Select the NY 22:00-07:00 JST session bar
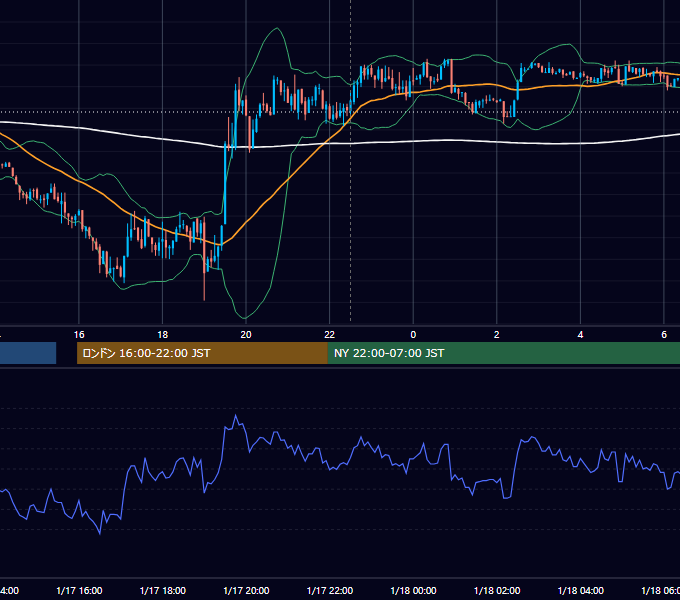This screenshot has width=680, height=600. (503, 353)
